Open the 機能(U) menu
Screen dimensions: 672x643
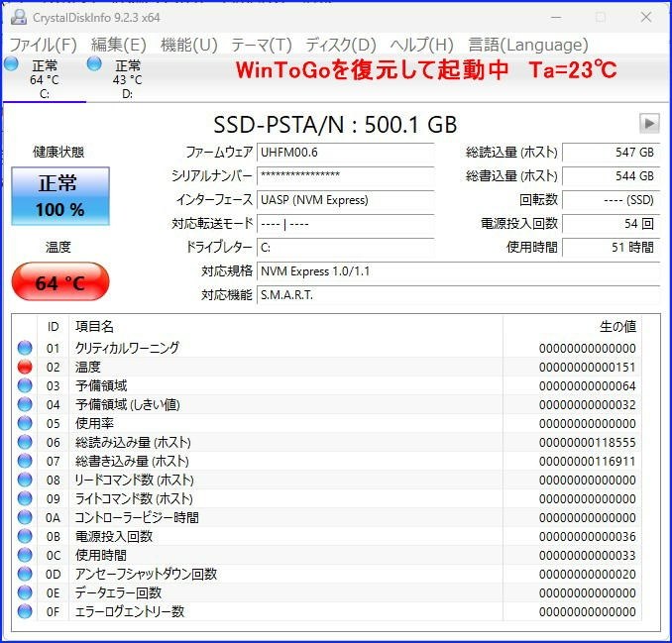click(189, 45)
